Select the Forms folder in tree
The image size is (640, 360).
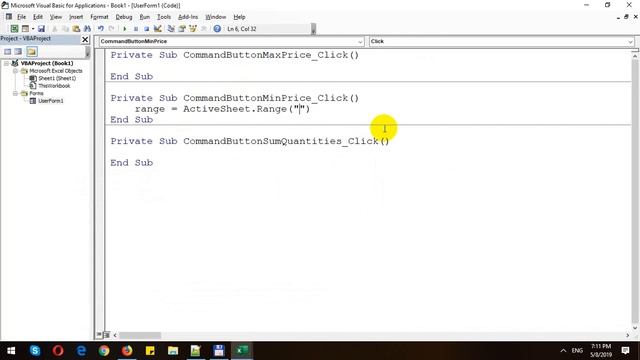(36, 93)
